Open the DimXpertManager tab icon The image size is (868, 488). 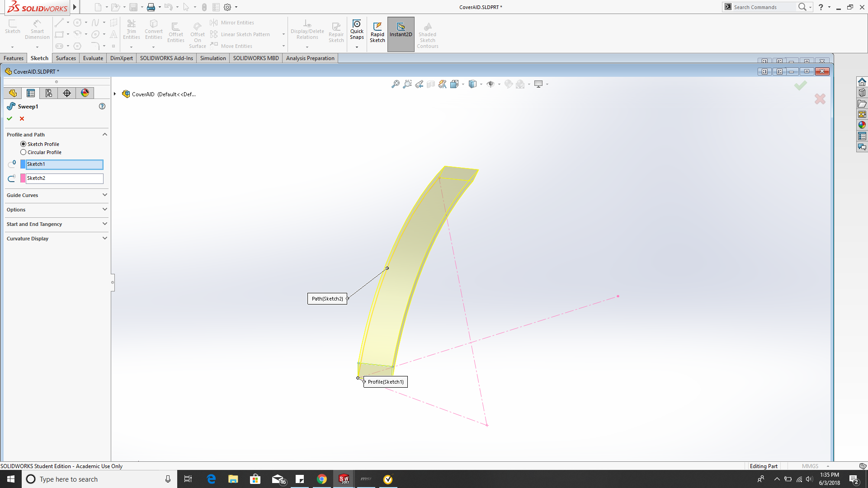pyautogui.click(x=67, y=93)
